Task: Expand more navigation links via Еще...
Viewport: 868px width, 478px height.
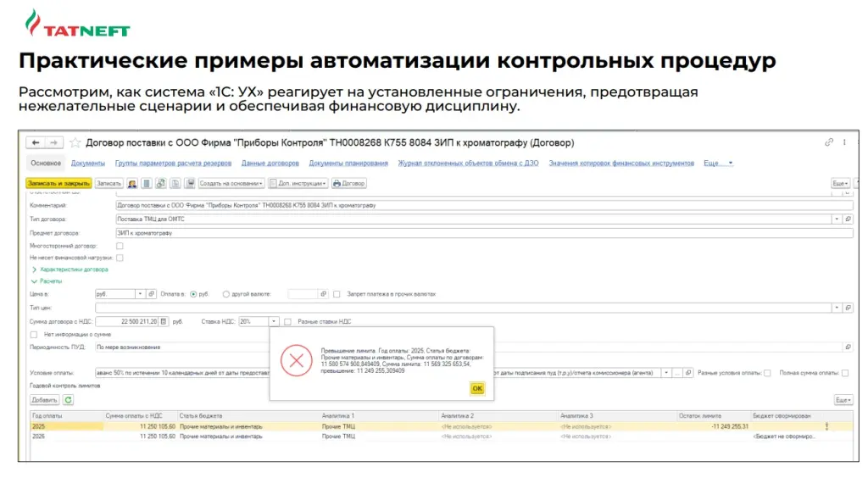Action: 718,164
